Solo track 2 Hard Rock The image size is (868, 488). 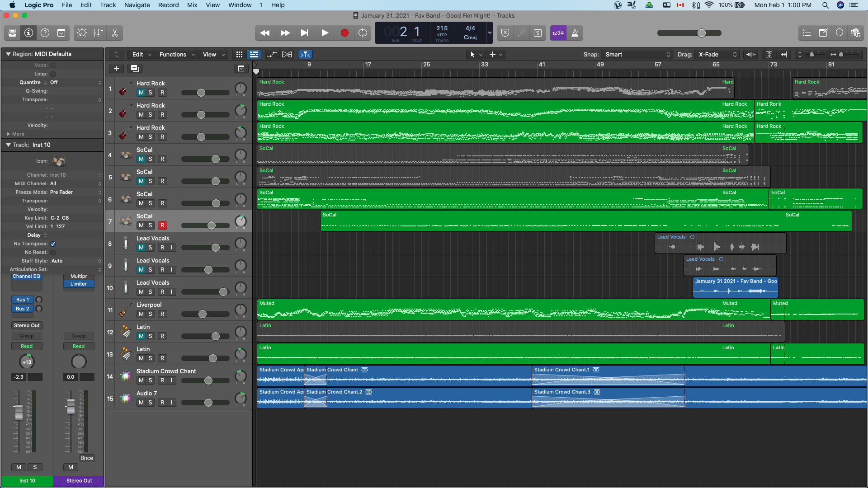[x=151, y=115]
